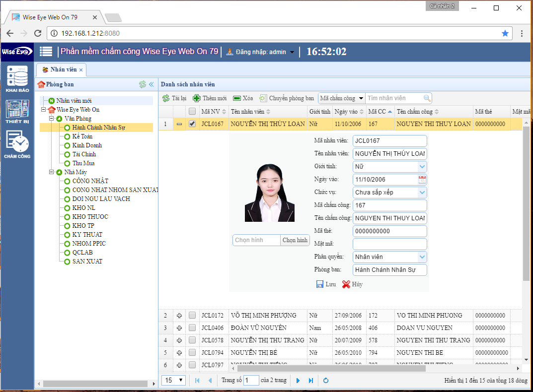Click the refresh icon in Phòng ban panel header
This screenshot has width=533, height=392.
pos(143,84)
